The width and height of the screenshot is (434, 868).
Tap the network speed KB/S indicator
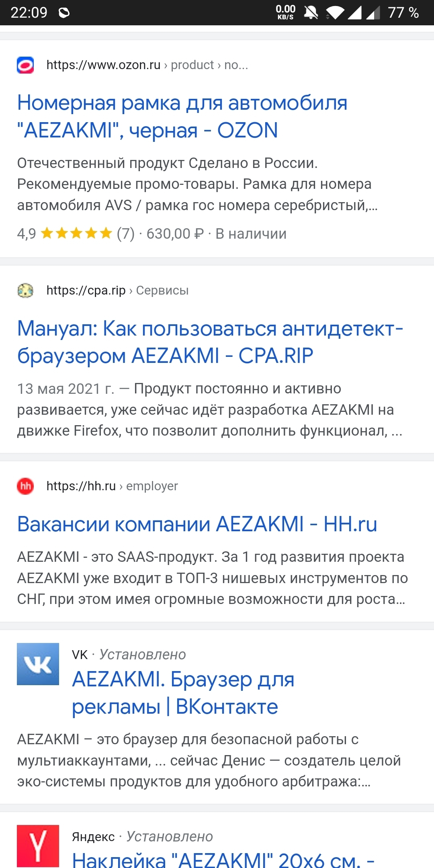pyautogui.click(x=285, y=12)
